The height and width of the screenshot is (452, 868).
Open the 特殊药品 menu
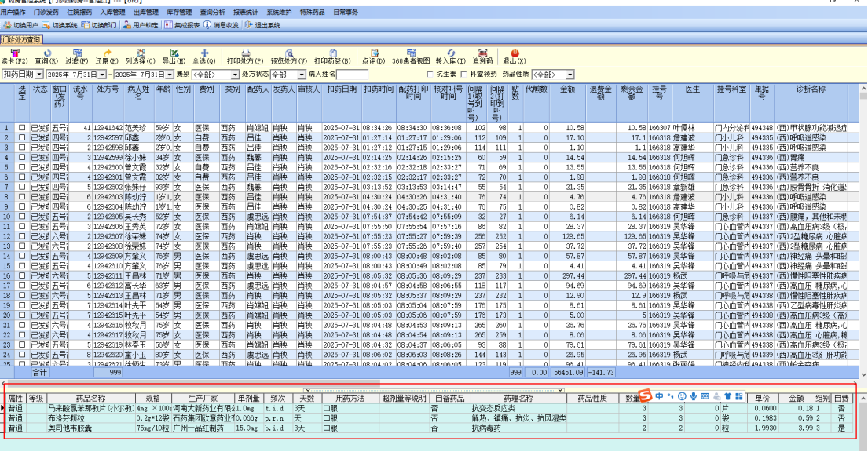313,12
